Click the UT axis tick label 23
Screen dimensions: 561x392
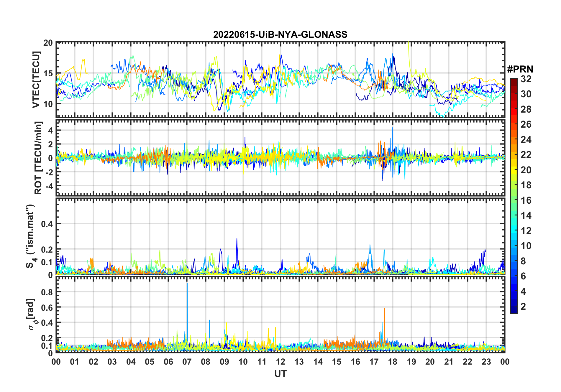point(486,362)
